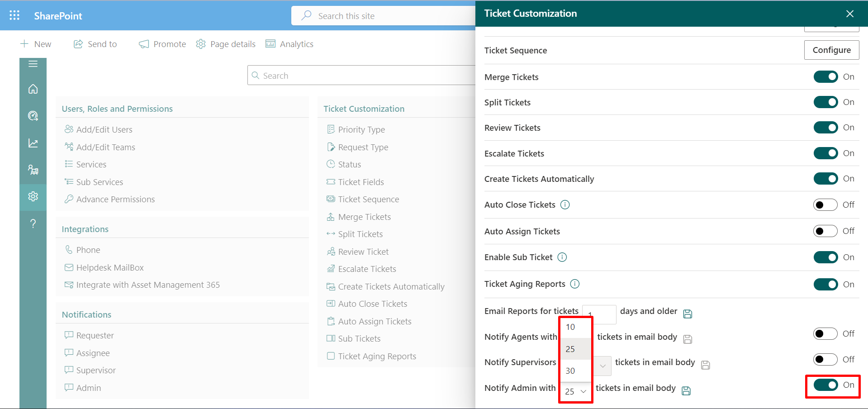Open the SharePoint app launcher waffle icon

coord(14,15)
